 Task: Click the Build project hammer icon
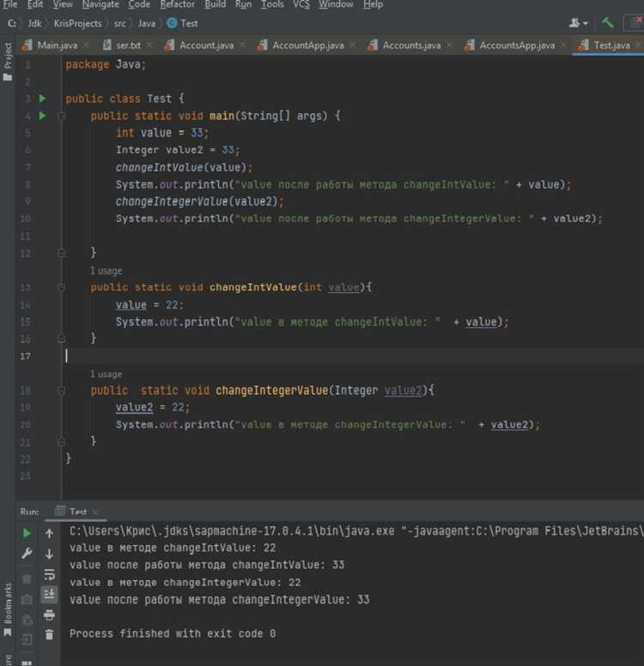[x=607, y=22]
